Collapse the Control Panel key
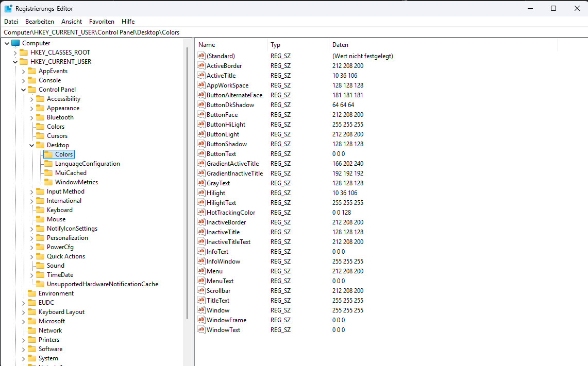The width and height of the screenshot is (588, 366). click(24, 89)
